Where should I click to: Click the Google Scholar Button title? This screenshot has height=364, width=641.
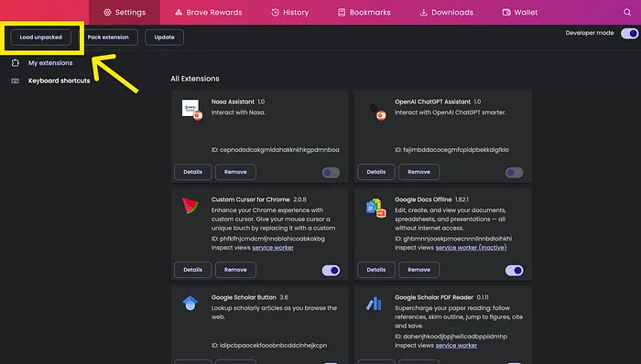click(244, 297)
